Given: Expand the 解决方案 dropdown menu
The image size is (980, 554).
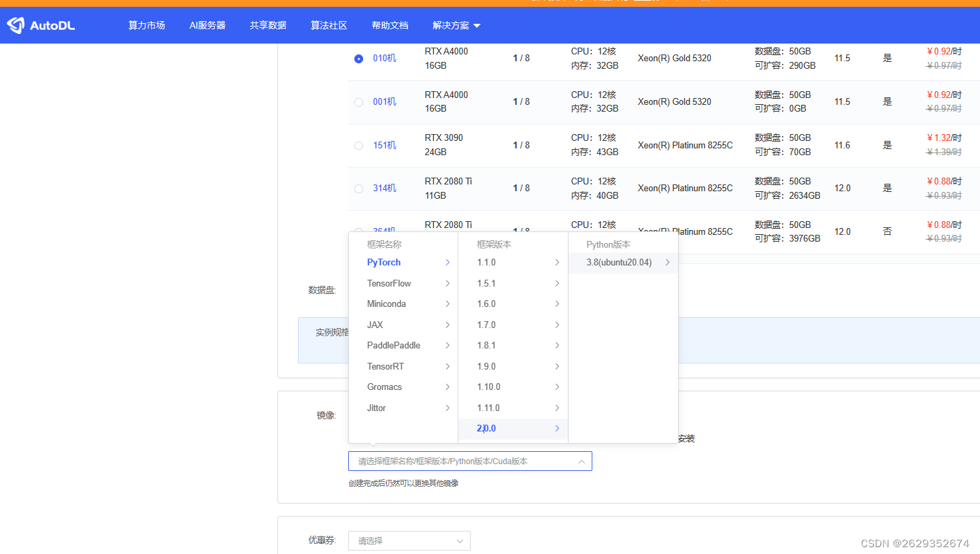Looking at the screenshot, I should [456, 26].
